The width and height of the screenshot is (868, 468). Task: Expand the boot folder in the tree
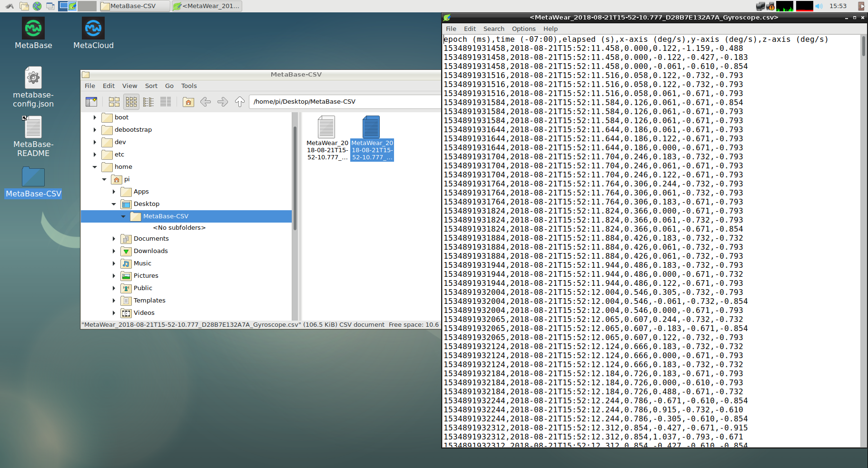click(x=95, y=117)
